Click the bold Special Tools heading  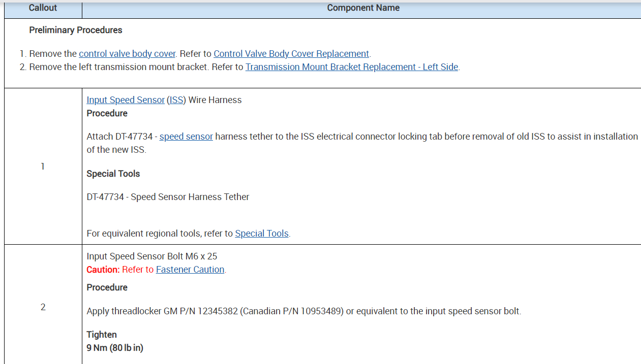pyautogui.click(x=113, y=174)
